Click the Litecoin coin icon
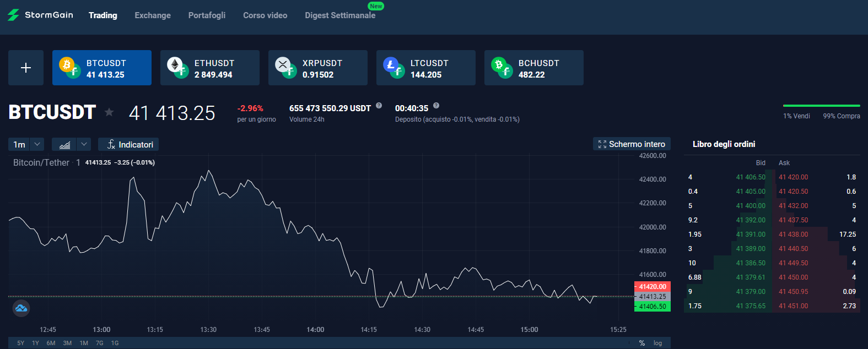868x349 pixels. (x=391, y=65)
